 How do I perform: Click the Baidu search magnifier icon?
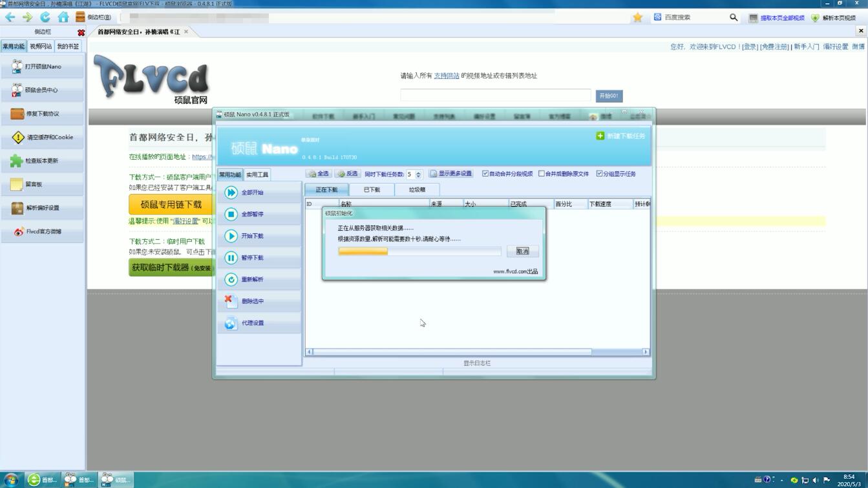(x=734, y=17)
